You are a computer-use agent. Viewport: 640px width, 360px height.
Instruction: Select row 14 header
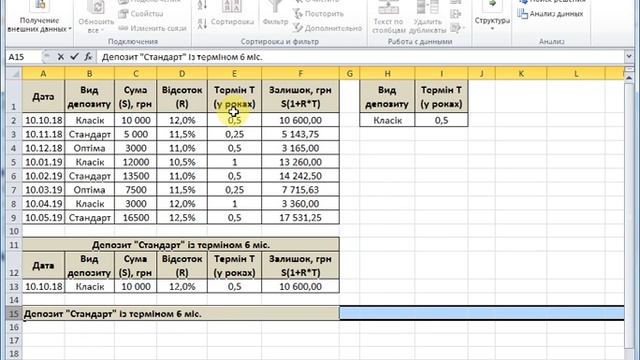[x=14, y=300]
